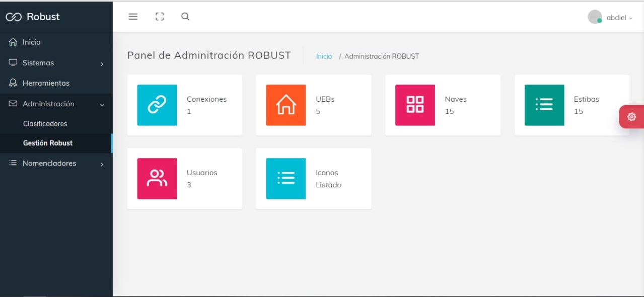The height and width of the screenshot is (297, 644).
Task: Open the abdiel user dropdown
Action: pyautogui.click(x=610, y=18)
